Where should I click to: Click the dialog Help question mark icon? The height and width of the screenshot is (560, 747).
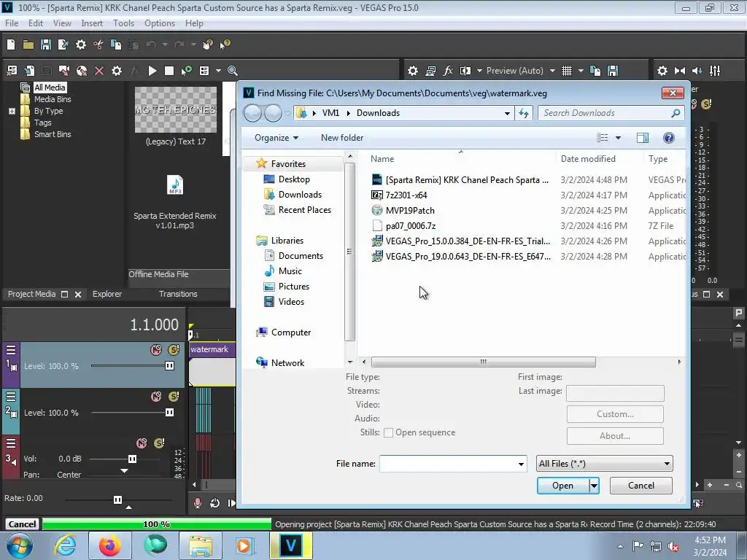click(668, 138)
